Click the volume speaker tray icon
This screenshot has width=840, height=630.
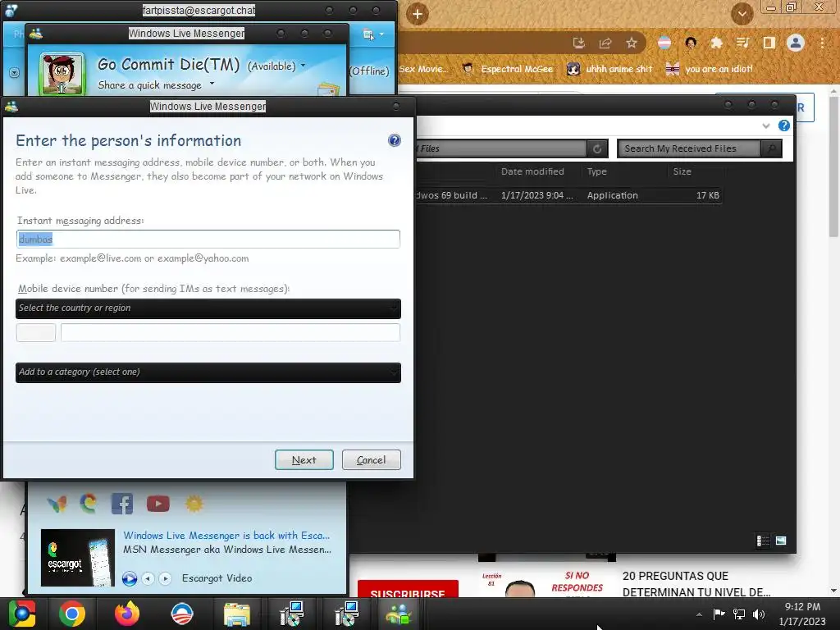759,614
